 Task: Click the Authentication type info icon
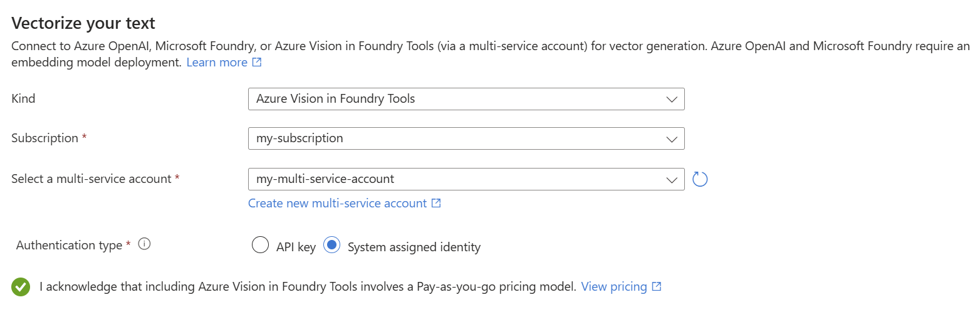coord(144,244)
